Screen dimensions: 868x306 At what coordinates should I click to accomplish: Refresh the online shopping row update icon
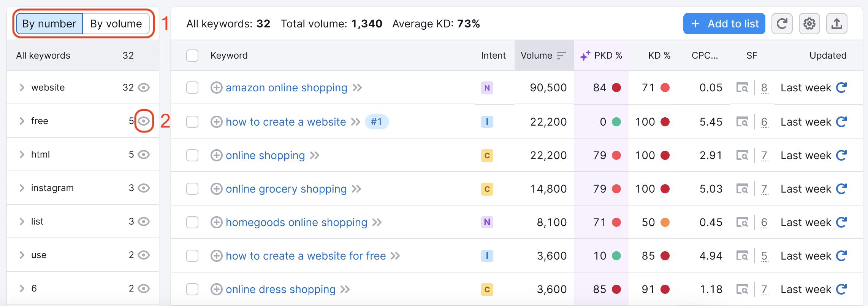click(x=841, y=155)
